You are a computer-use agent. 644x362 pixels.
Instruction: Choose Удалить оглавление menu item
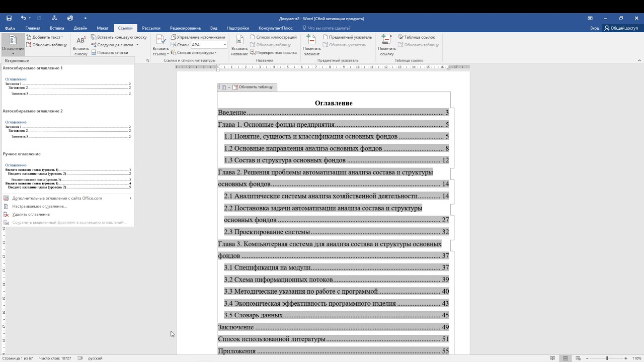[67, 214]
